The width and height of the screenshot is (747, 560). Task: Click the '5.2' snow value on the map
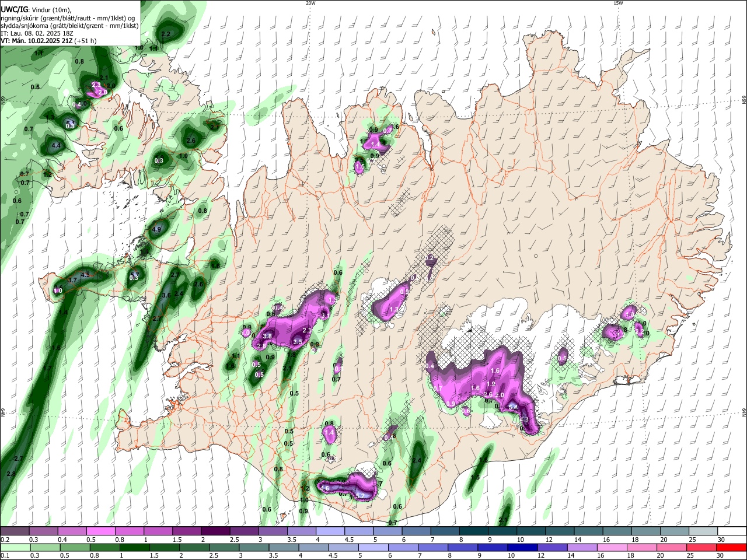(x=360, y=496)
